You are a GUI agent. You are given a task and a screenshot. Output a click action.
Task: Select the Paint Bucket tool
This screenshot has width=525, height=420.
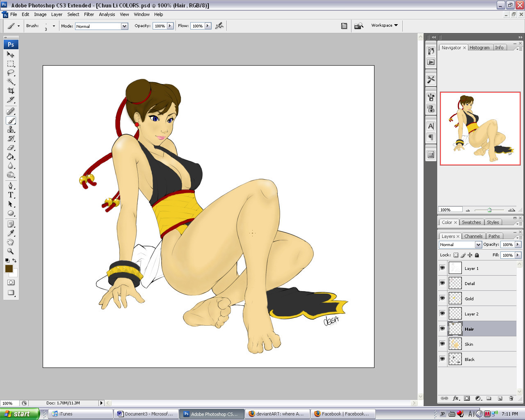pyautogui.click(x=11, y=156)
